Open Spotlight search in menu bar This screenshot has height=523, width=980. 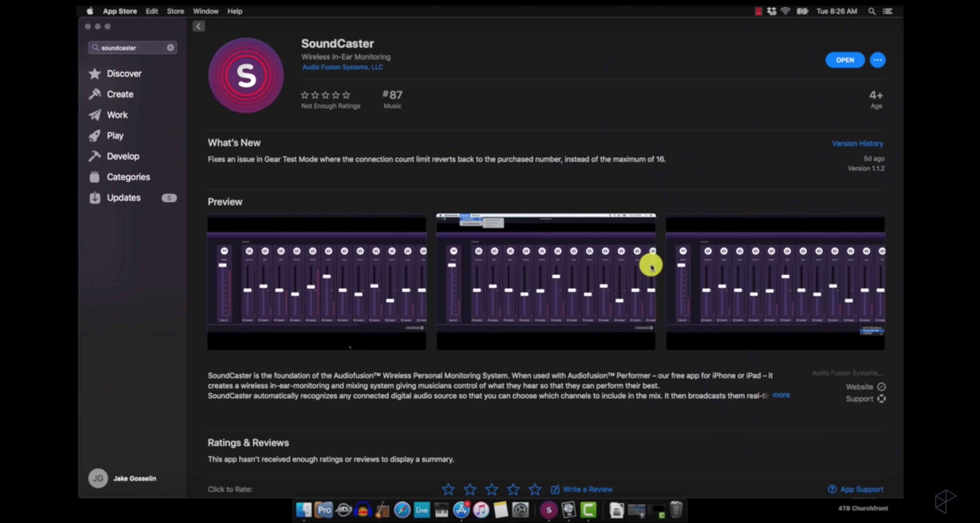(x=871, y=11)
